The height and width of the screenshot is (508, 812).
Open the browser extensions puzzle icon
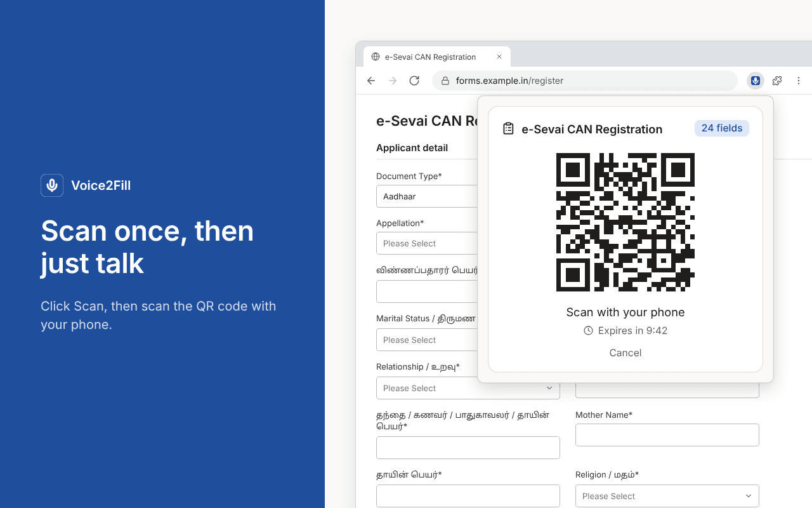click(777, 81)
